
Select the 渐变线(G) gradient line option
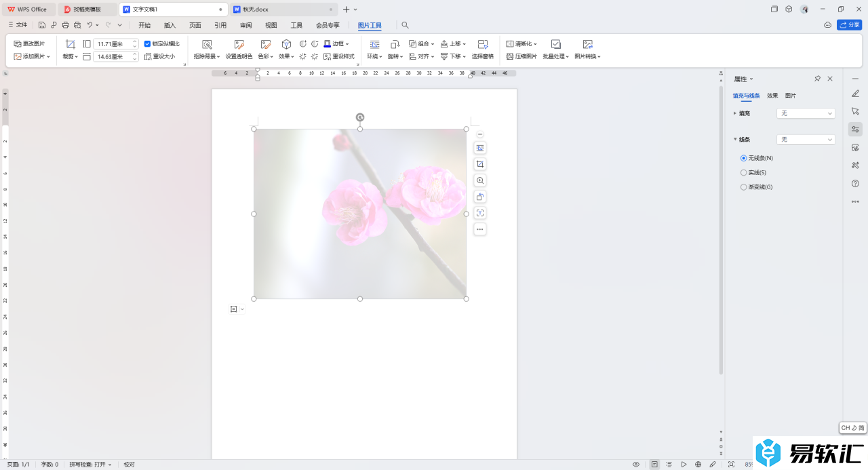click(744, 187)
